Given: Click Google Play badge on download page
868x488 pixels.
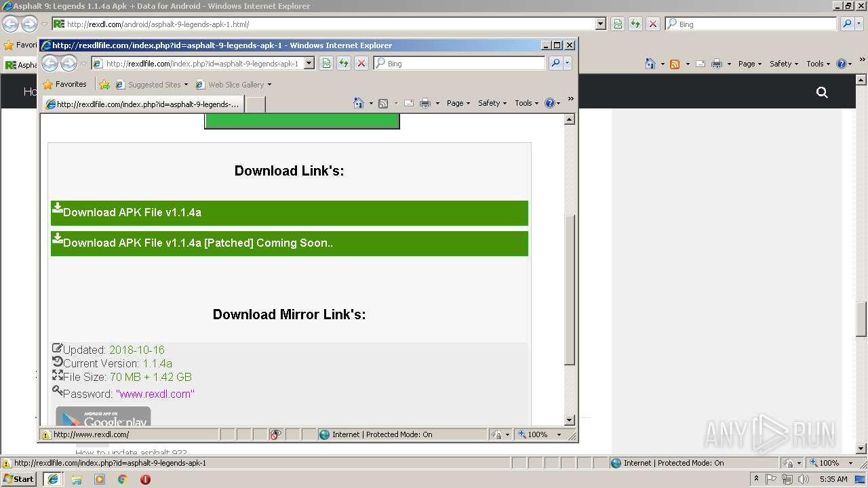Looking at the screenshot, I should [x=103, y=417].
